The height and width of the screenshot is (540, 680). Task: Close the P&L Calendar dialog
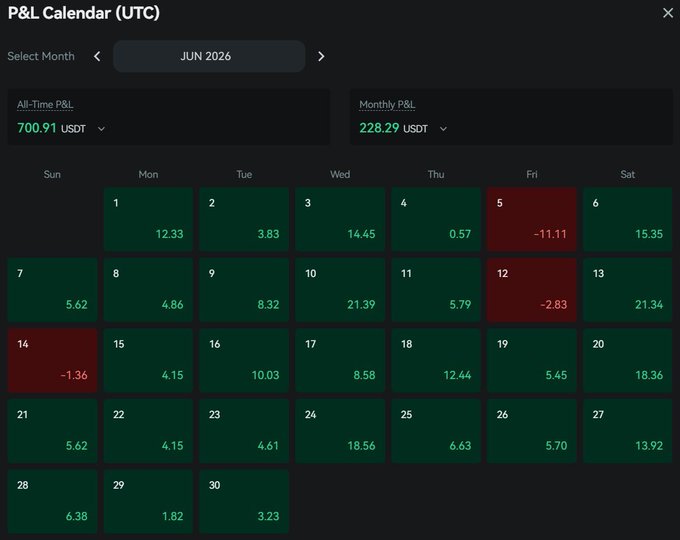pyautogui.click(x=668, y=13)
